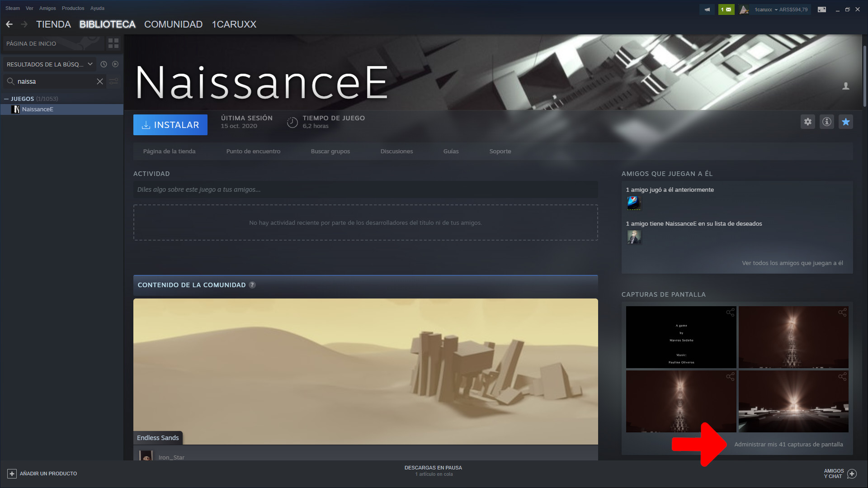Click the announcements megaphone icon
This screenshot has height=488, width=868.
[x=707, y=9]
